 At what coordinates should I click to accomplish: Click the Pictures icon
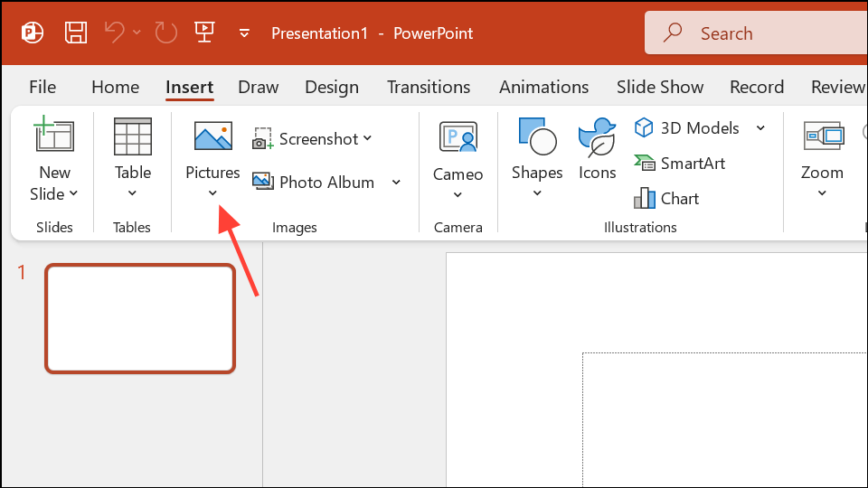coord(213,136)
